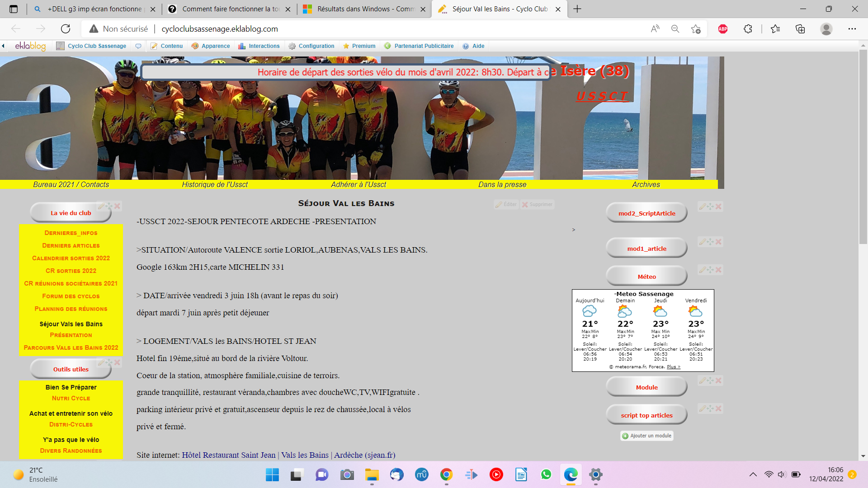The image size is (868, 488).
Task: Open the Aide help menu
Action: tap(474, 46)
